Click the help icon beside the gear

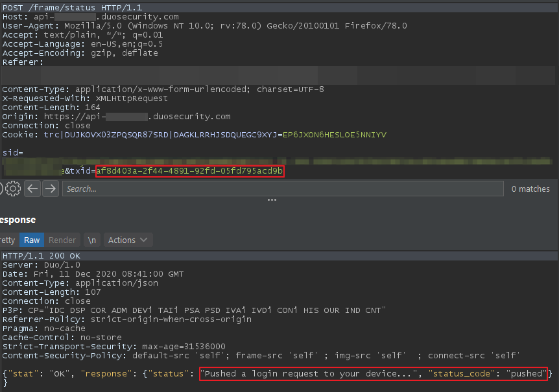(x=2, y=189)
